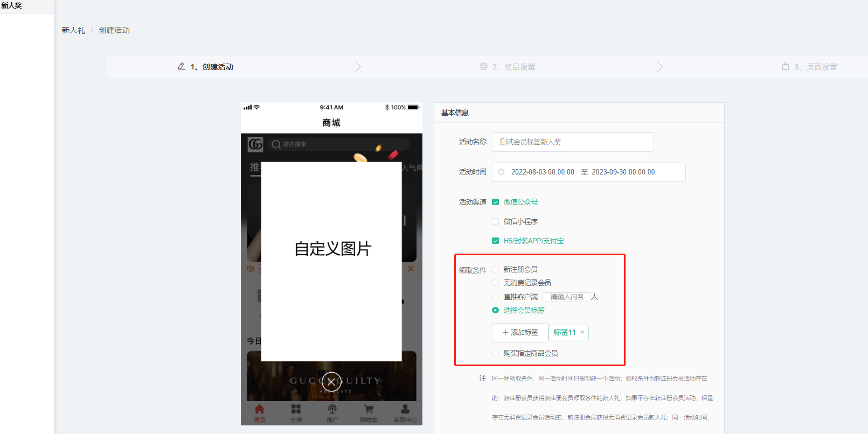The width and height of the screenshot is (868, 434).
Task: Click the 新人礼 breadcrumb link
Action: pos(73,30)
